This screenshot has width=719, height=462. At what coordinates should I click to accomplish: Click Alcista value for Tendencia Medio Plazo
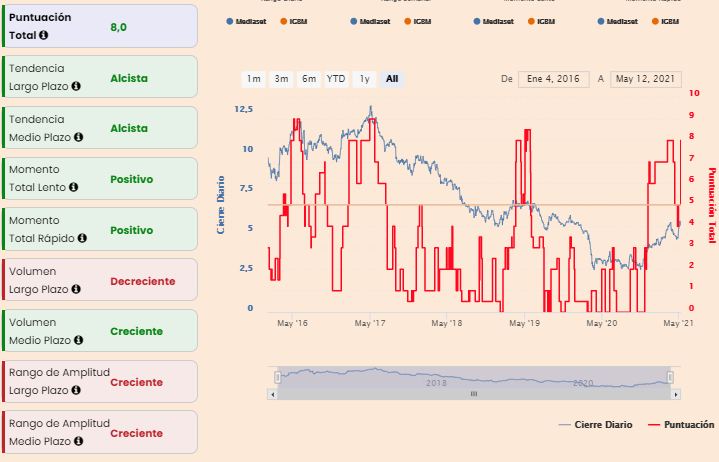(129, 128)
